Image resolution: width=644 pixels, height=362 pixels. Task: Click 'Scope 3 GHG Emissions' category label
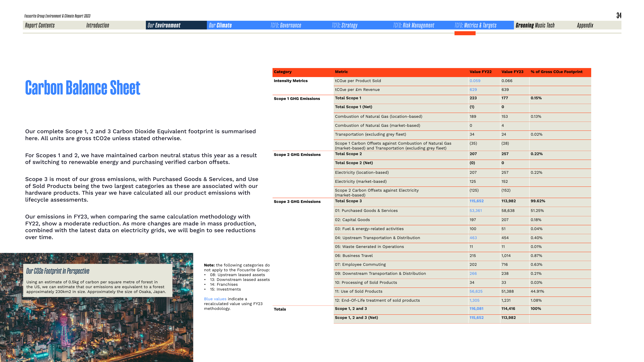pos(297,201)
